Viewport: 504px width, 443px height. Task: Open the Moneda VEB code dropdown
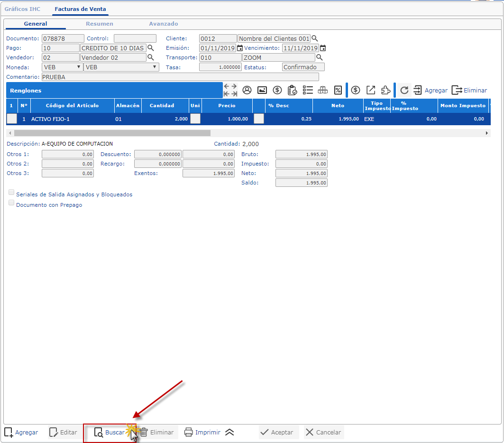pos(62,67)
